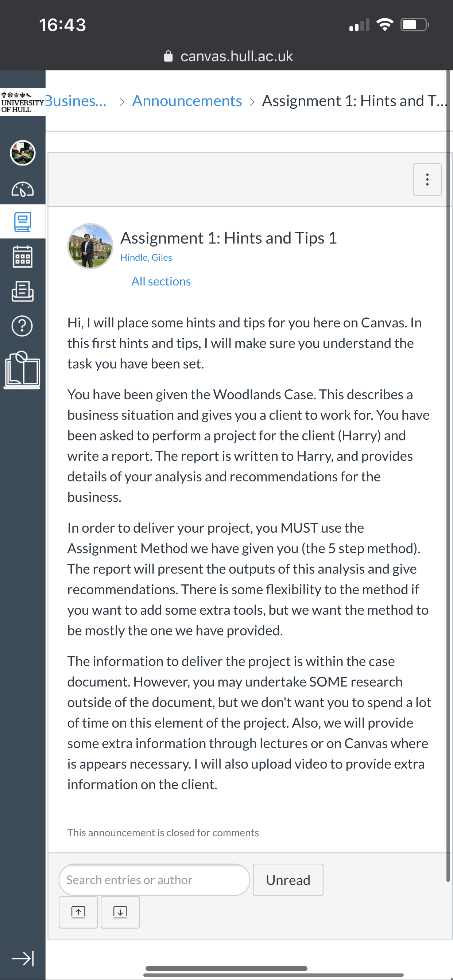Open the Courses book icon
This screenshot has height=980, width=453.
[23, 222]
